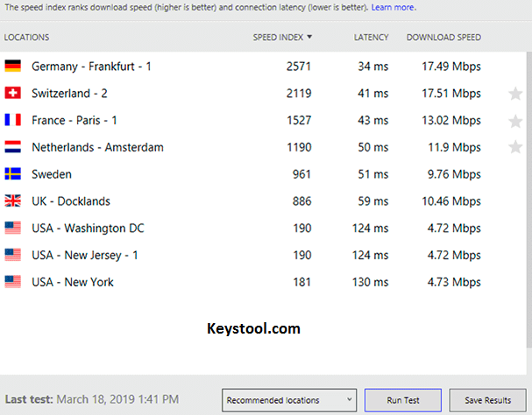Open the Learn more link
Viewport: 532px width, 415px height.
point(393,8)
